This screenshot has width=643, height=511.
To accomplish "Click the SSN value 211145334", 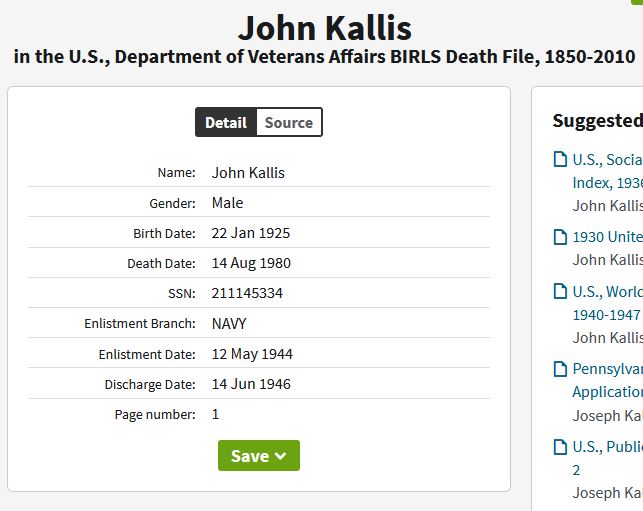I will (247, 294).
